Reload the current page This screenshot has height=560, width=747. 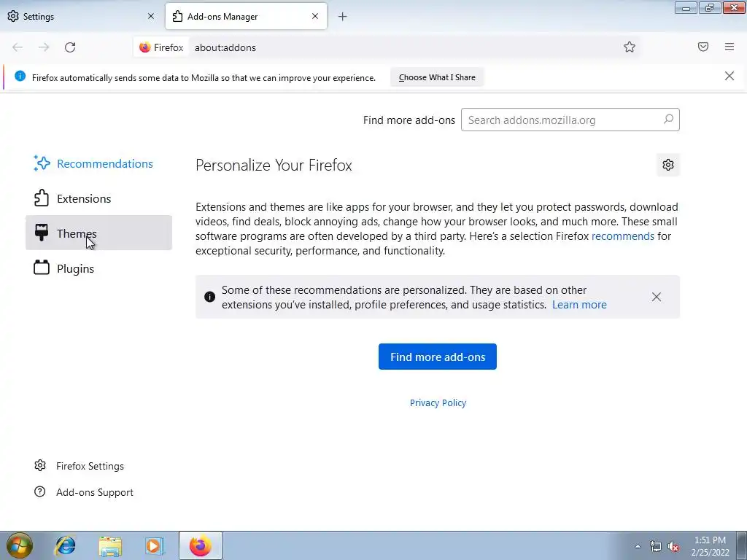(x=70, y=47)
